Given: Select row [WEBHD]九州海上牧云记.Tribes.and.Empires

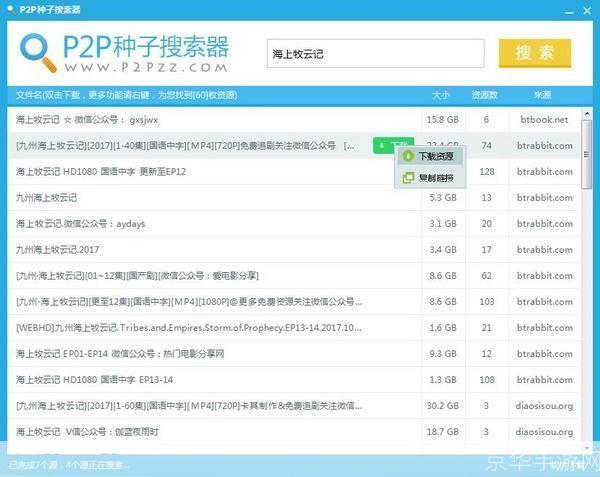Looking at the screenshot, I should click(x=294, y=328).
